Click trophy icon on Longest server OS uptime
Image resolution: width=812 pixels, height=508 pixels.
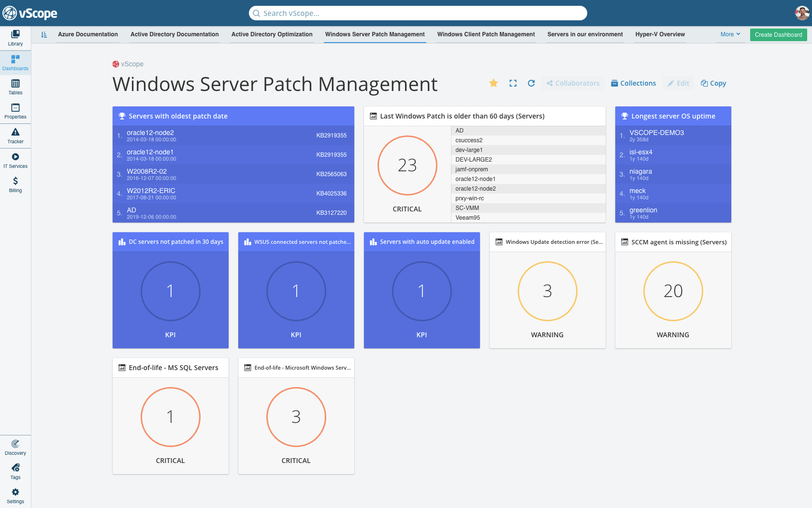coord(624,116)
